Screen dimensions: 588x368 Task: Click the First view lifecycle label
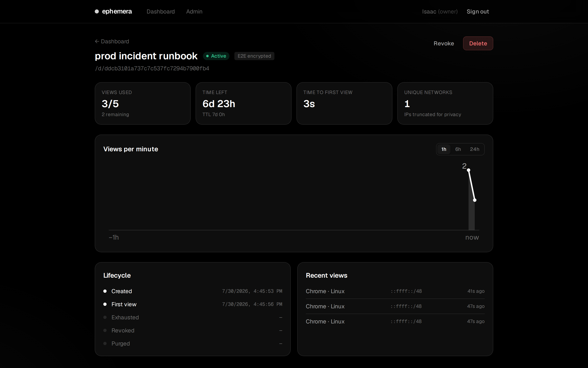(x=124, y=304)
